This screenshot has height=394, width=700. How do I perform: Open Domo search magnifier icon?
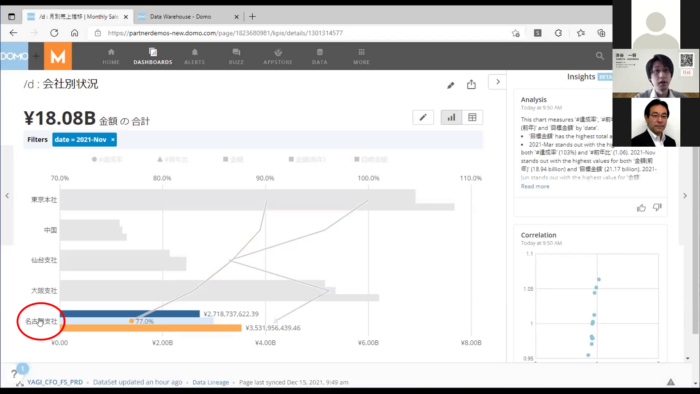tap(600, 56)
